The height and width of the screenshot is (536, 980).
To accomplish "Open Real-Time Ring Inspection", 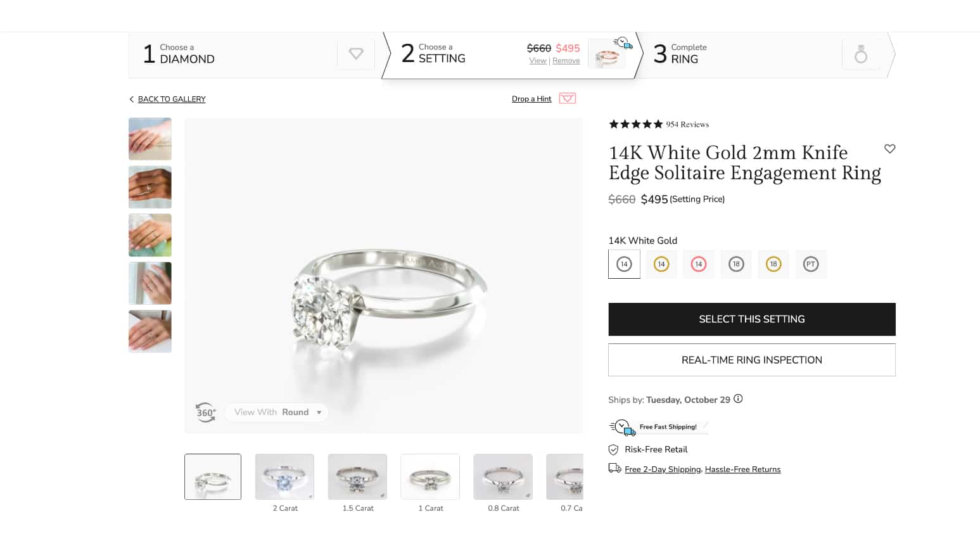I will [x=751, y=360].
